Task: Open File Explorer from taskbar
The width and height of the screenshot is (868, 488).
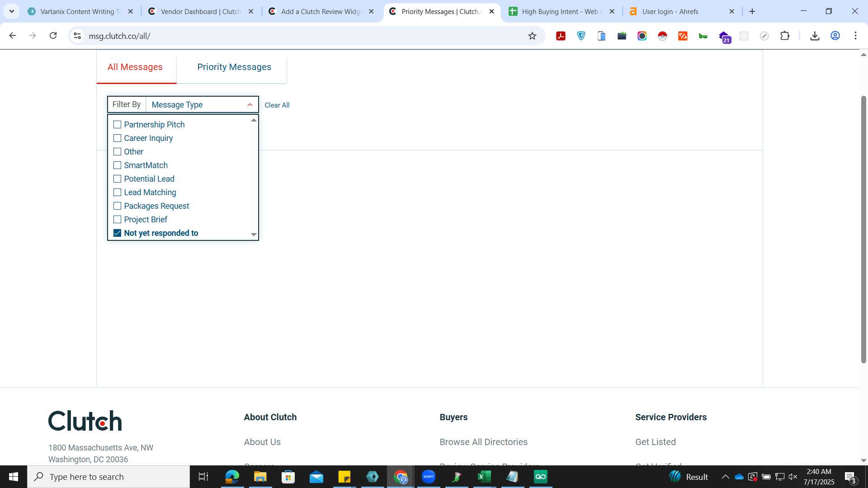Action: [x=260, y=477]
